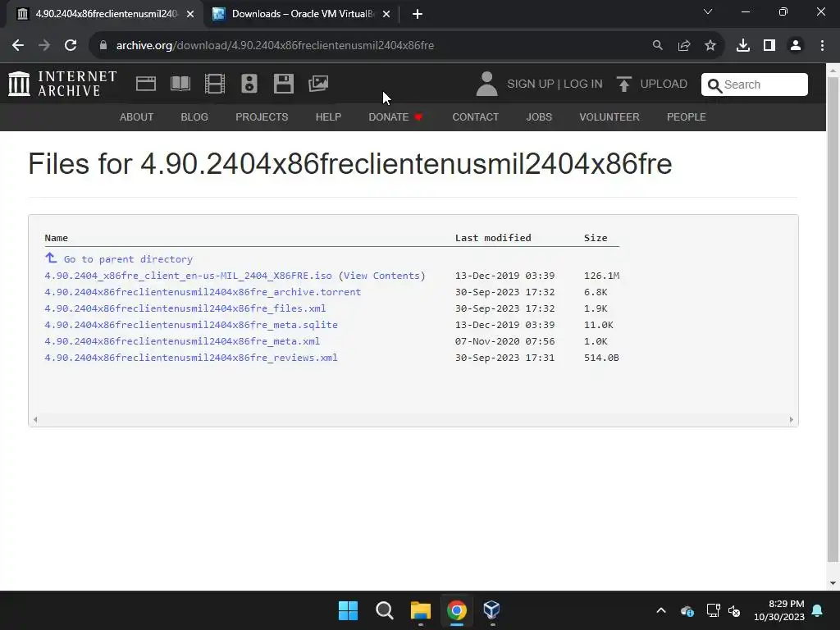Click the 126.1M size value

pyautogui.click(x=601, y=276)
